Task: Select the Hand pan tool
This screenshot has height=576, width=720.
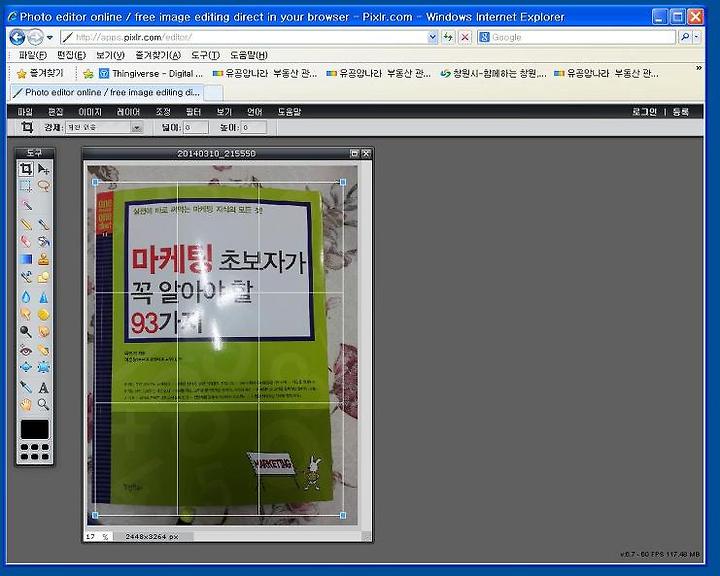Action: tap(26, 404)
